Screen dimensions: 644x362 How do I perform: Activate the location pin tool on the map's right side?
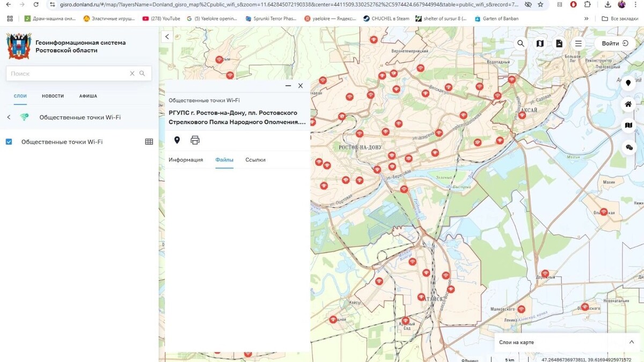pos(628,83)
